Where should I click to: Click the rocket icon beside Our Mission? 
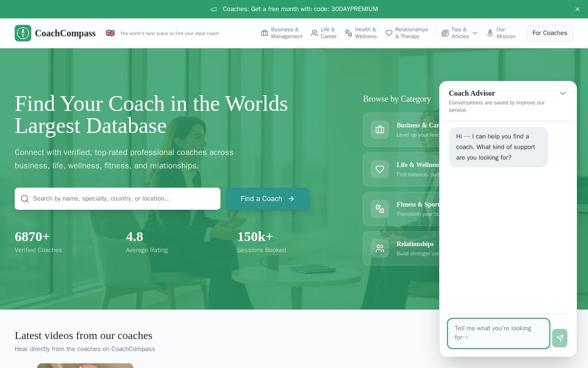click(x=490, y=33)
